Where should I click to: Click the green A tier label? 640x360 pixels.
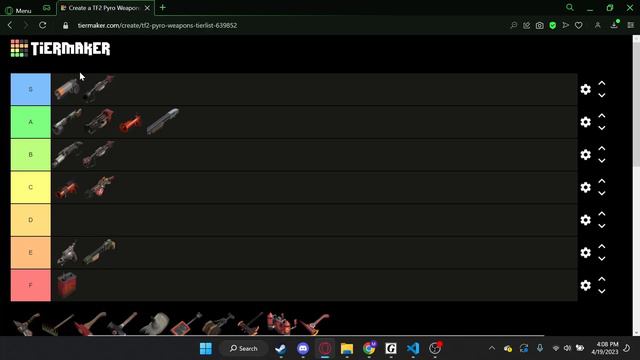[31, 122]
